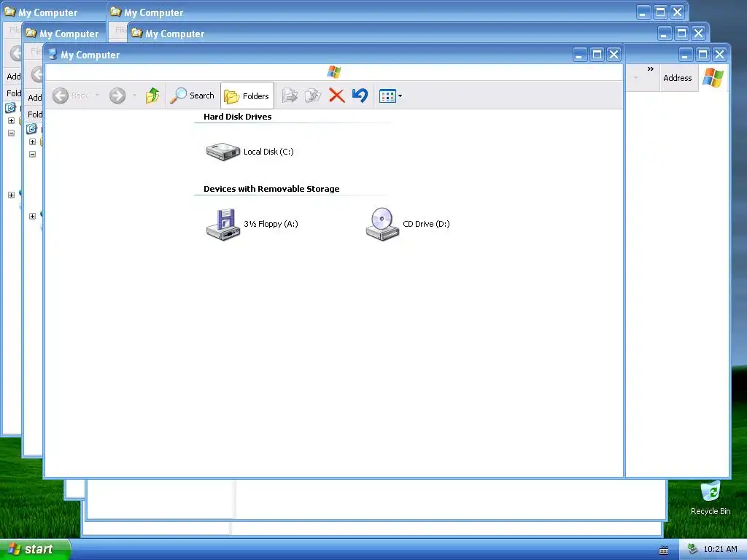Maximize the front My Computer window
The width and height of the screenshot is (747, 560).
click(597, 55)
